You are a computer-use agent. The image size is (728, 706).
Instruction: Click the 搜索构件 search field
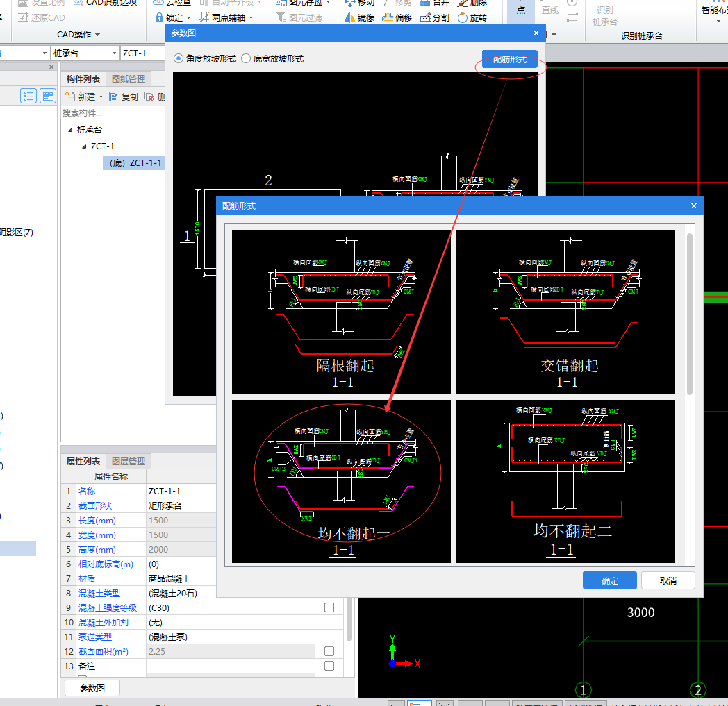pyautogui.click(x=113, y=112)
